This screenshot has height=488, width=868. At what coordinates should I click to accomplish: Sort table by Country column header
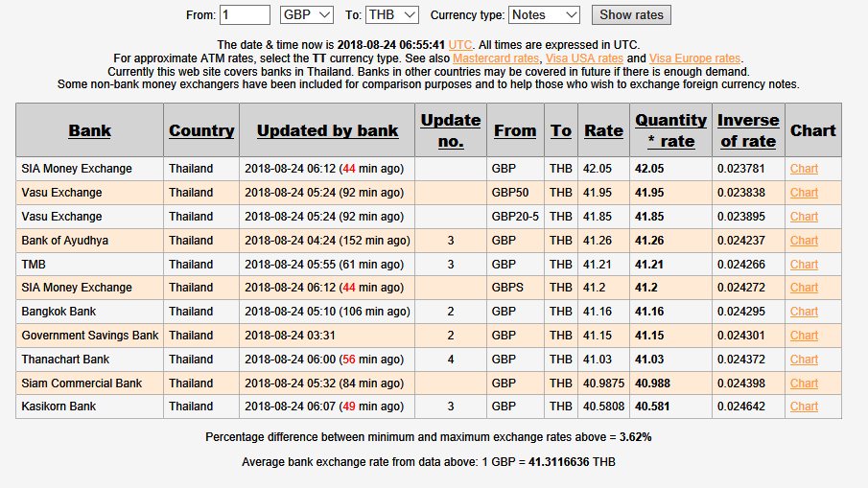click(x=201, y=130)
